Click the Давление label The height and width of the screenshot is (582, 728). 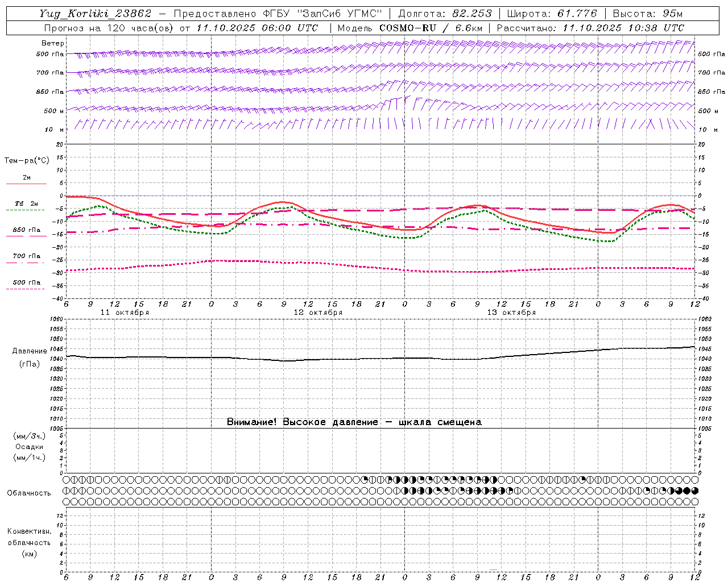[x=30, y=351]
